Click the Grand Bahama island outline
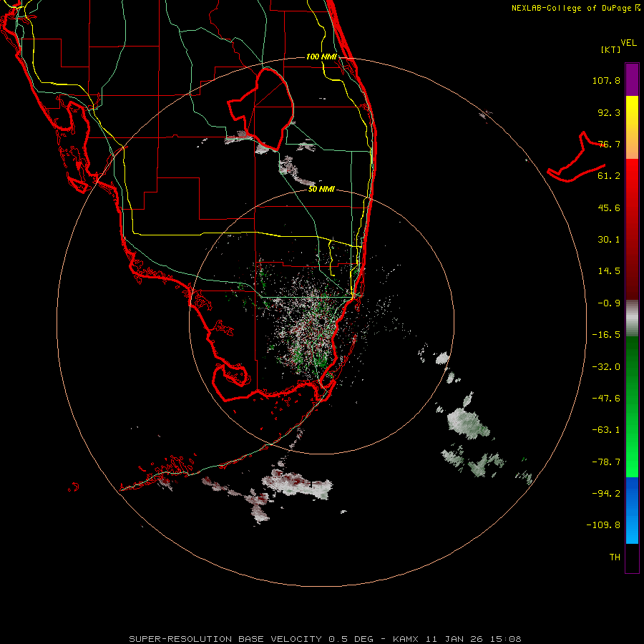 pos(576,157)
